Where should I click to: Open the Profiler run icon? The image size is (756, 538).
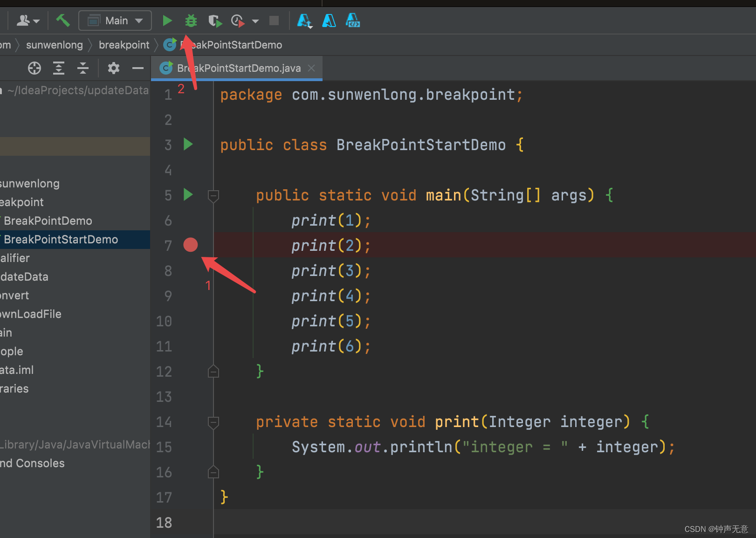coord(238,21)
